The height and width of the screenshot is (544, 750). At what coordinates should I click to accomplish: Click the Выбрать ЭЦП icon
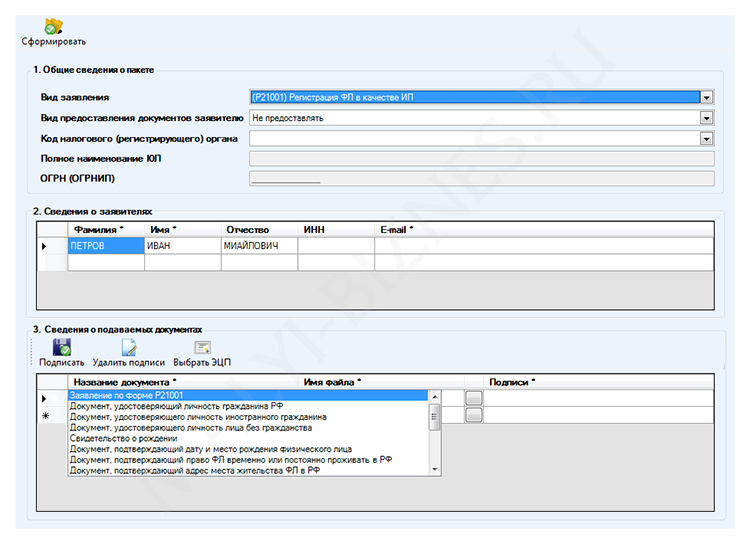[202, 348]
